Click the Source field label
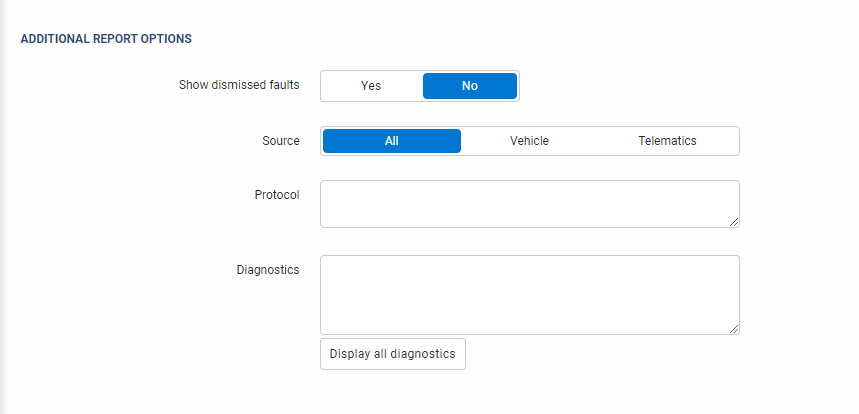The height and width of the screenshot is (414, 859). pyautogui.click(x=280, y=141)
